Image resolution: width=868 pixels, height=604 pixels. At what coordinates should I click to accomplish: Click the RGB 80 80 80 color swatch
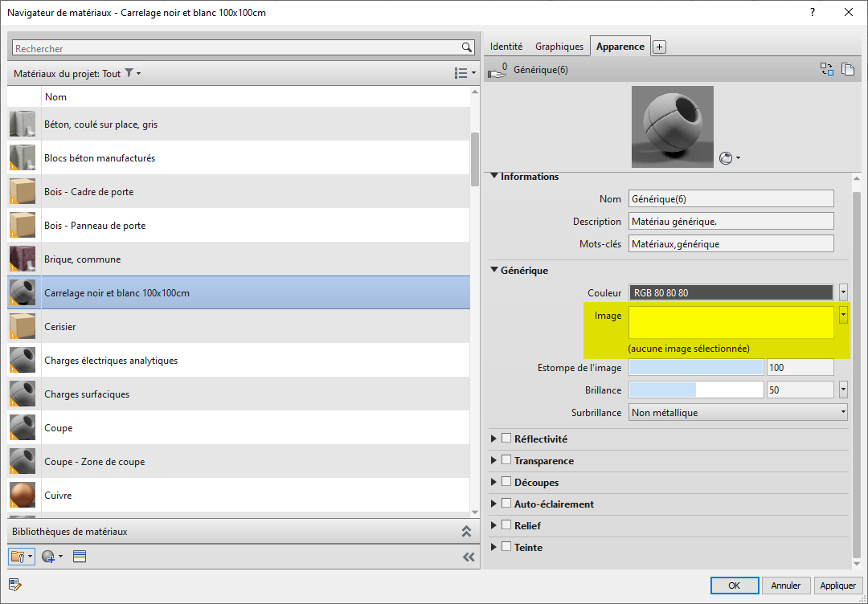(x=731, y=293)
